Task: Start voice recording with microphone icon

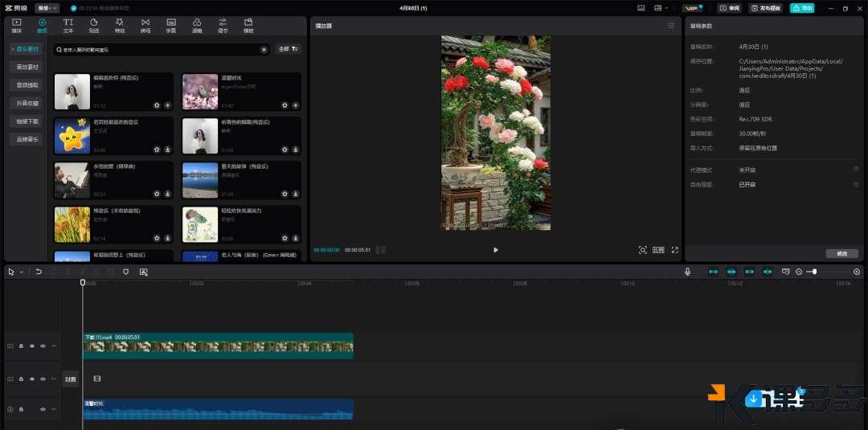Action: click(x=687, y=272)
